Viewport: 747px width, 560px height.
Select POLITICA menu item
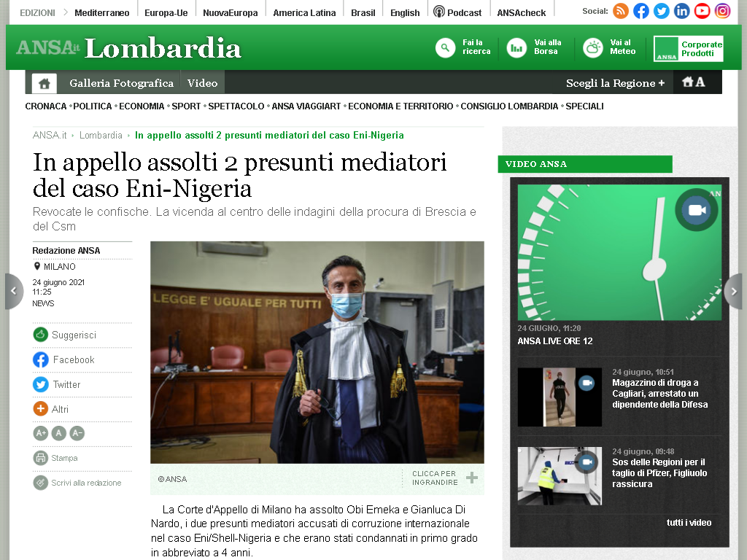[93, 106]
